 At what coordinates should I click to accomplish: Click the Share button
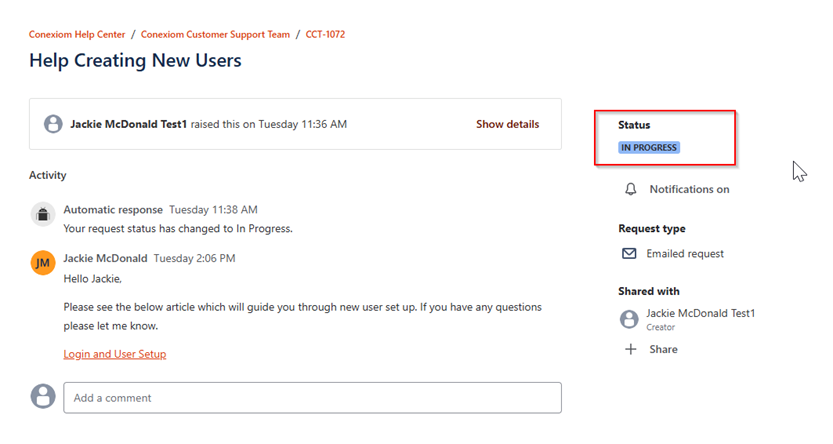(x=662, y=350)
